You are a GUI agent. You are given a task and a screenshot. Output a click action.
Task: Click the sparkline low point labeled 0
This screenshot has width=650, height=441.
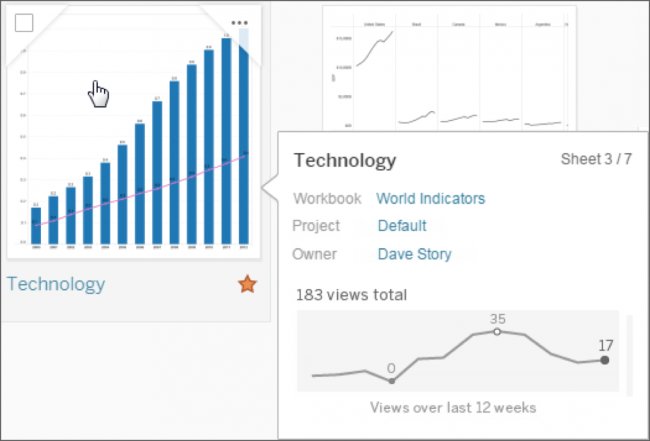click(391, 380)
